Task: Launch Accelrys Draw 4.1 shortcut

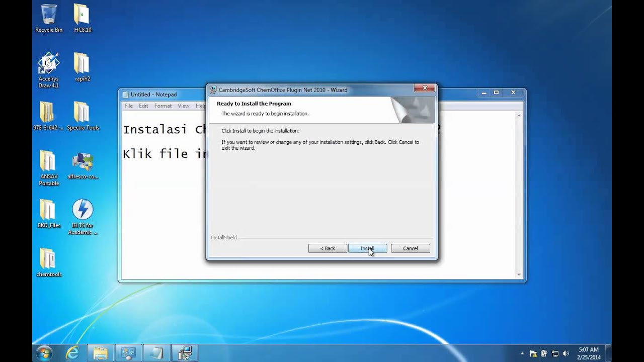Action: (x=49, y=70)
